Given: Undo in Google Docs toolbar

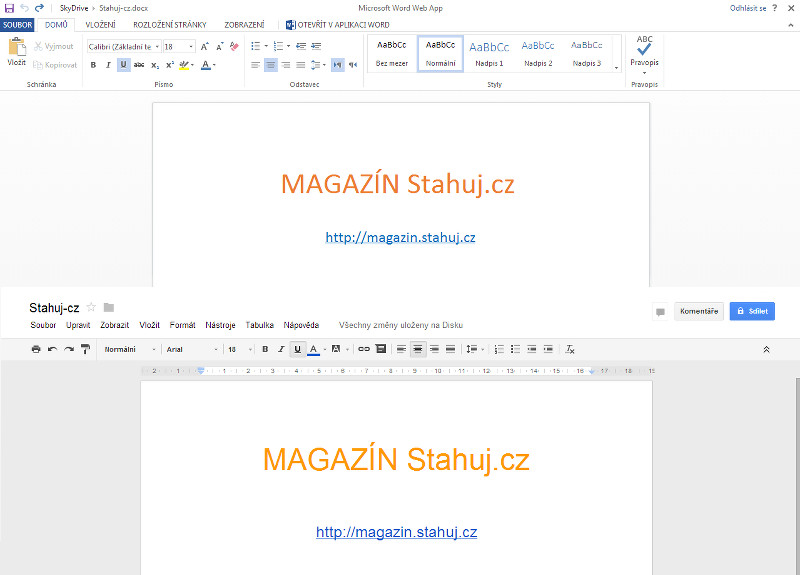Looking at the screenshot, I should click(x=52, y=349).
